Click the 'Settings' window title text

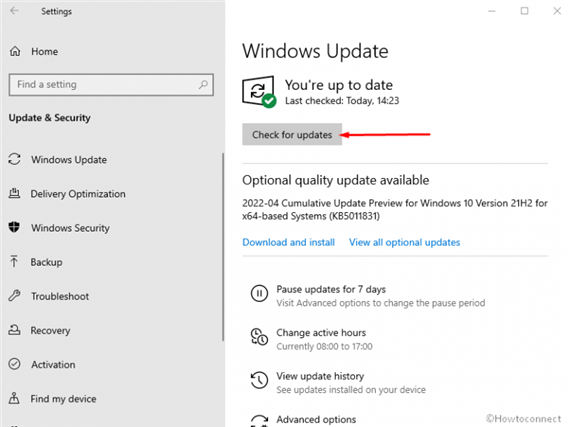(x=56, y=11)
